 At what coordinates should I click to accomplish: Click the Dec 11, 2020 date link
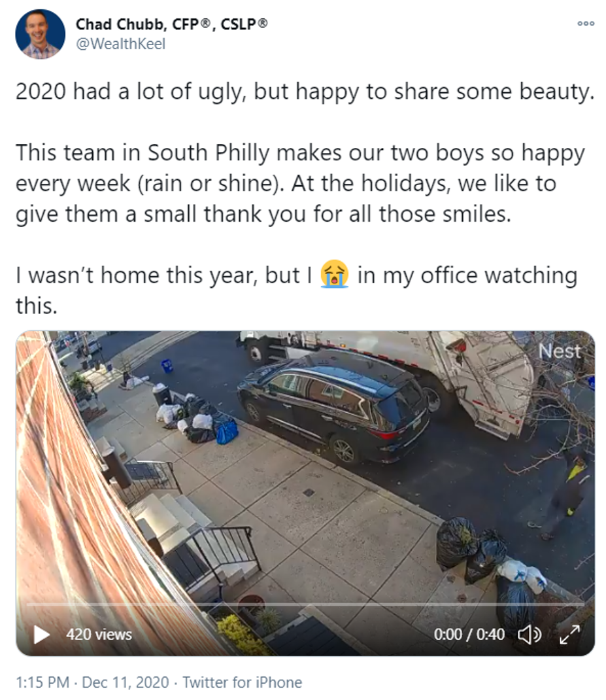(126, 682)
